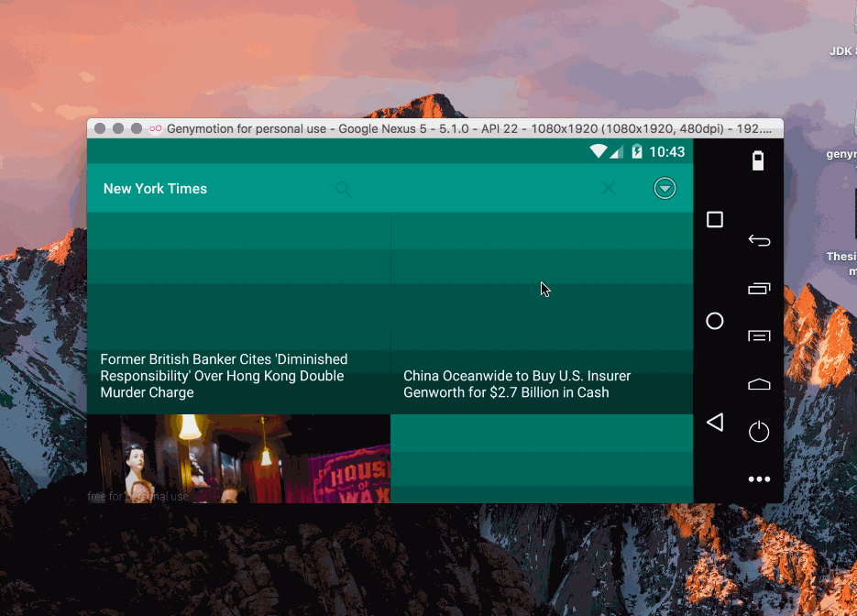Open the Former British Banker article
The width and height of the screenshot is (857, 616).
tap(239, 313)
